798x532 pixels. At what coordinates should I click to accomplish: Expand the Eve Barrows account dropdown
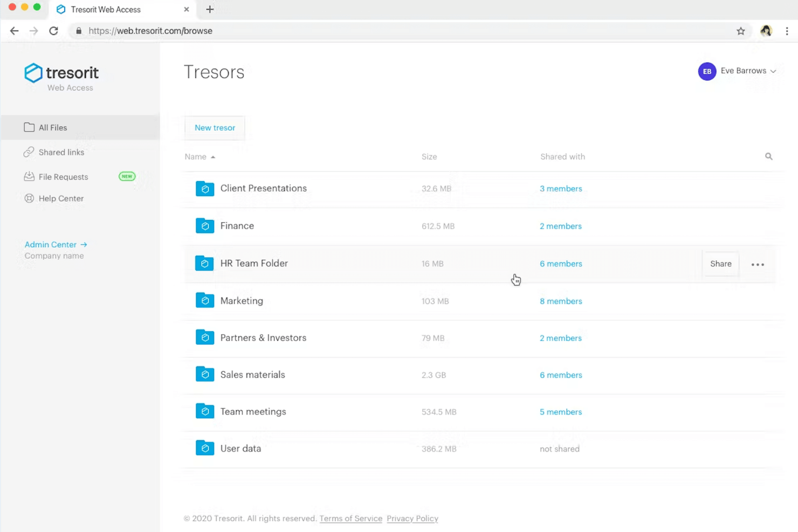pos(748,71)
